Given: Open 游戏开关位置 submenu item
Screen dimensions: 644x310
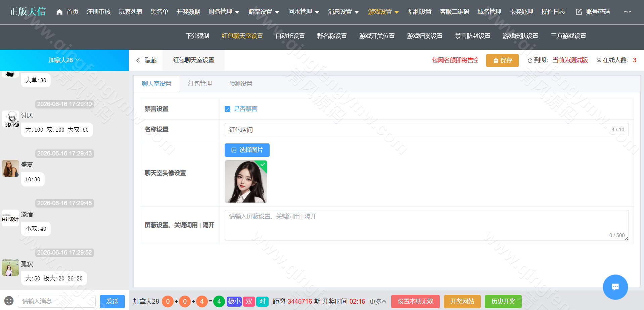Looking at the screenshot, I should pos(377,36).
